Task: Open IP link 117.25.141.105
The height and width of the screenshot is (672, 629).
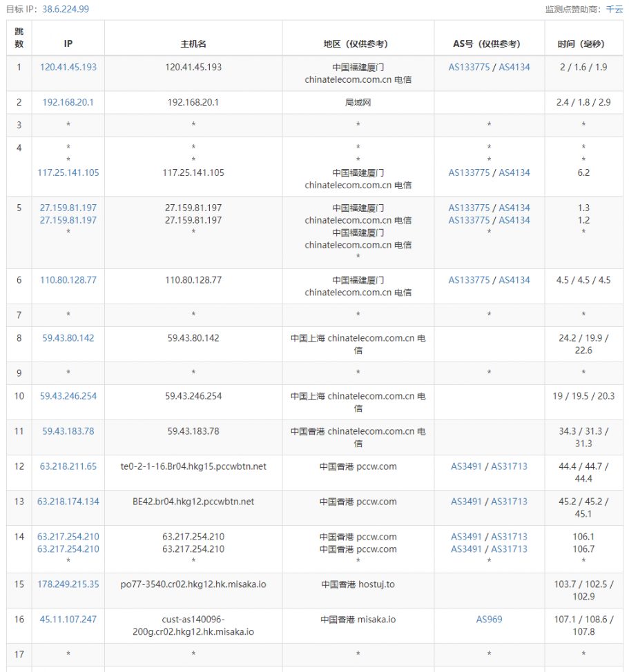Action: tap(68, 172)
